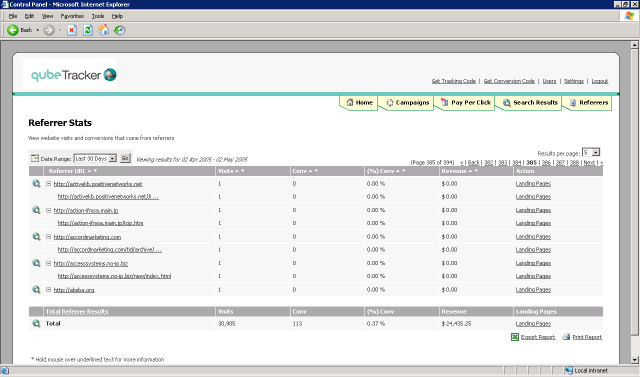Click magnifier icon for abeba.org row
The image size is (640, 377).
point(36,290)
